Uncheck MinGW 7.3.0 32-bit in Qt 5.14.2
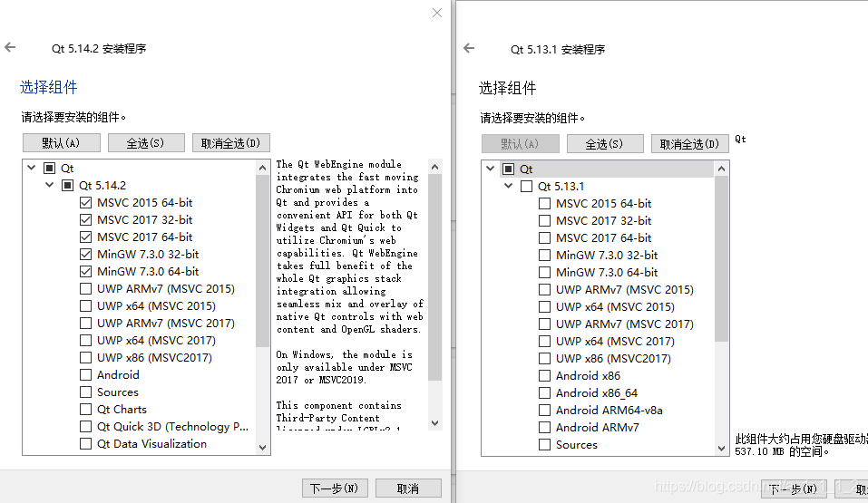The width and height of the screenshot is (868, 503). coord(85,254)
